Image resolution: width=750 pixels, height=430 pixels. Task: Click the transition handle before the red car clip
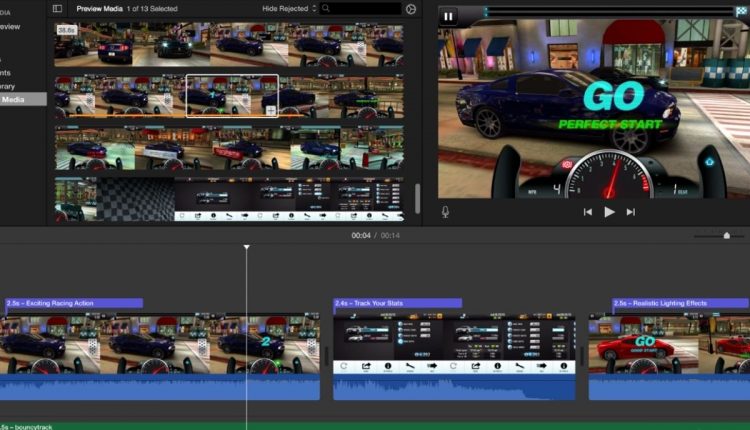click(582, 356)
